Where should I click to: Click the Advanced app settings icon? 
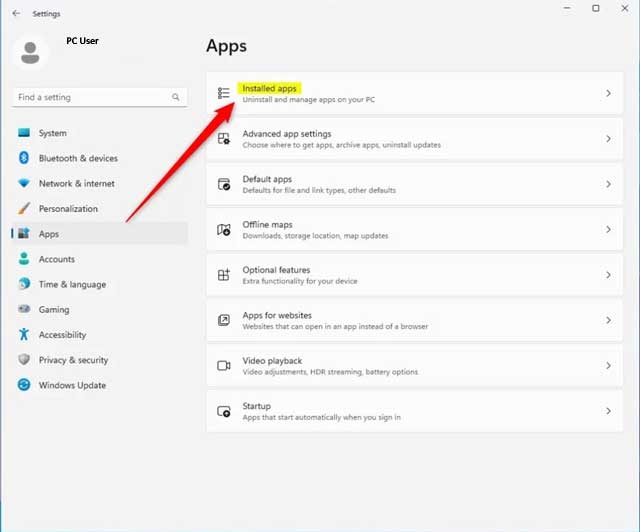coord(224,139)
